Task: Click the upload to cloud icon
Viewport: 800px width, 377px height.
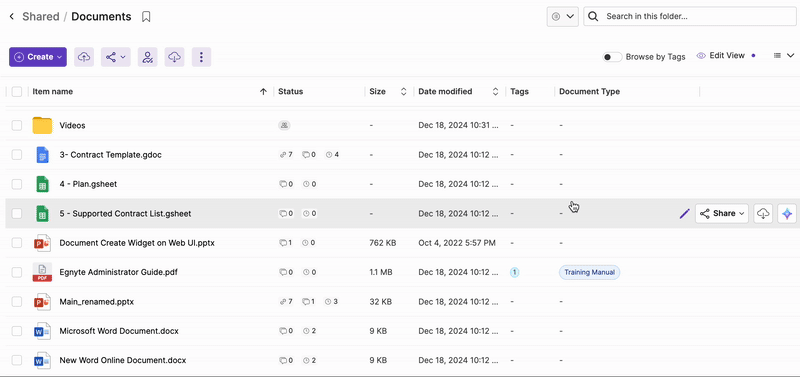Action: pos(84,57)
